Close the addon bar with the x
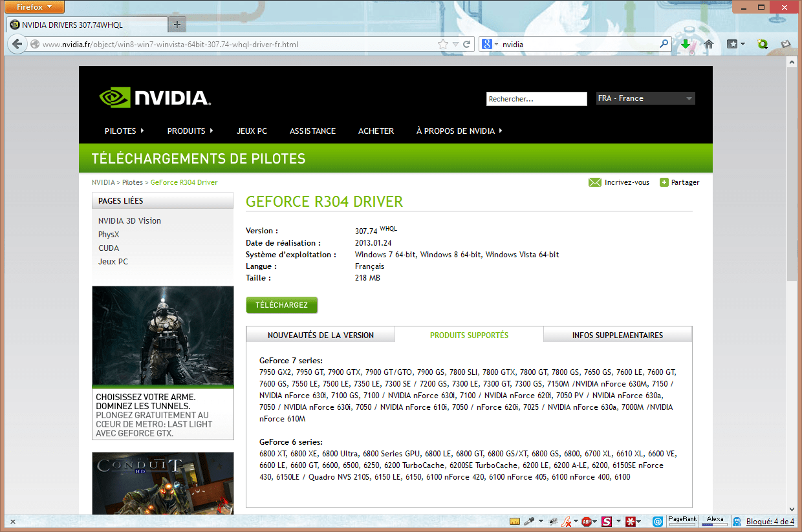The height and width of the screenshot is (532, 802). coord(12,522)
